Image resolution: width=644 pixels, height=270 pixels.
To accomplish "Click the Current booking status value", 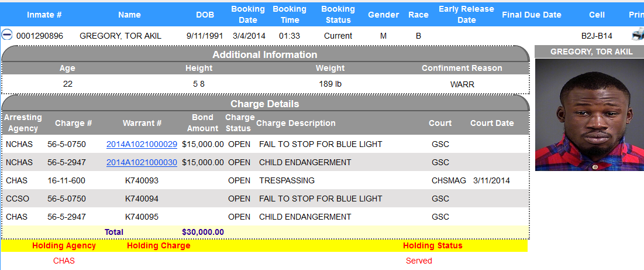I will coord(338,36).
